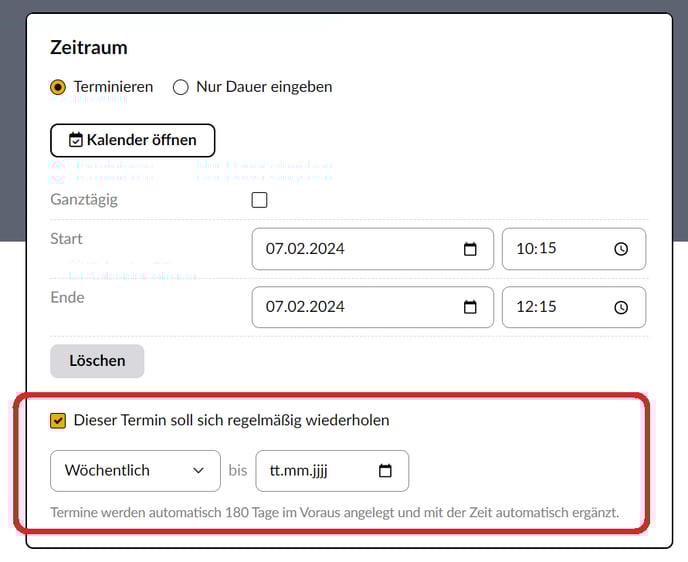Click the clock icon in Ende time field
Viewport: 688px width, 562px height.
621,307
